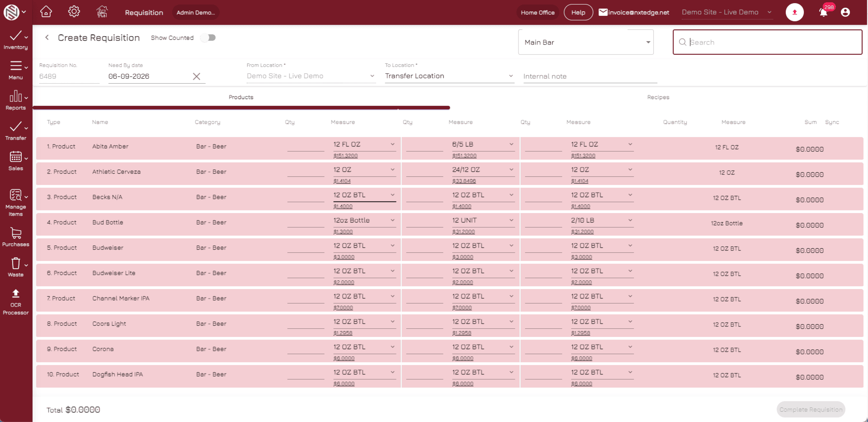Click the invoice@nxtedge.net email link
The image size is (868, 422).
pyautogui.click(x=638, y=12)
